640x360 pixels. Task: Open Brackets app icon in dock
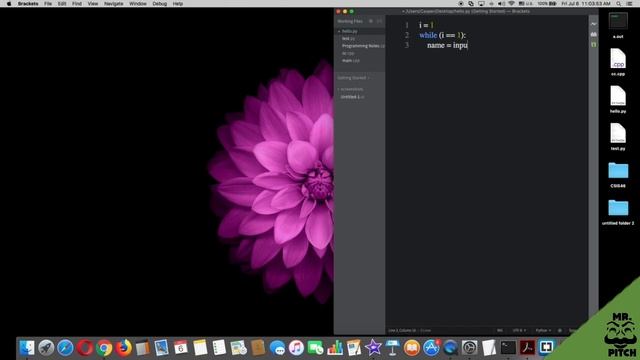pyautogui.click(x=546, y=348)
